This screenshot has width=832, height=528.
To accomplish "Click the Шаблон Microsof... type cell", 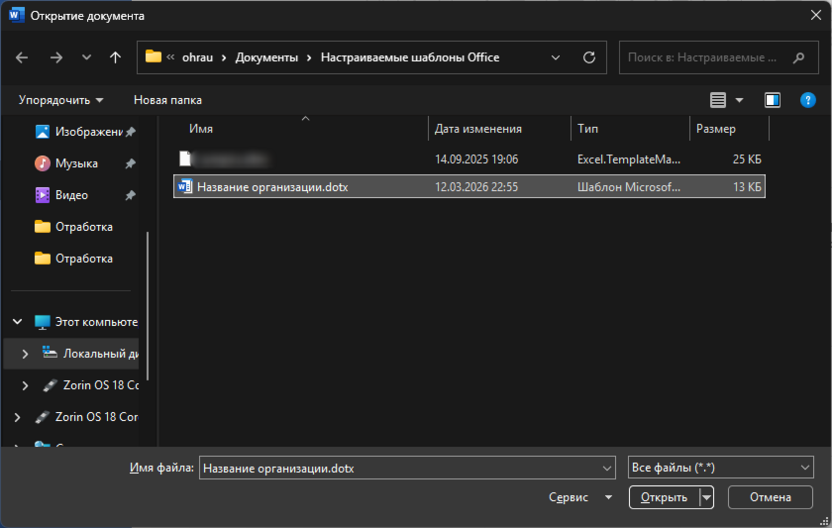I will click(628, 187).
